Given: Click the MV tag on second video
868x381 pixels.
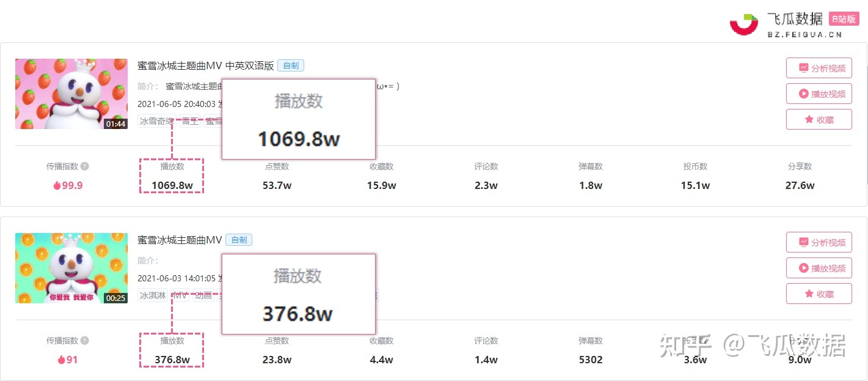Looking at the screenshot, I should coord(180,295).
